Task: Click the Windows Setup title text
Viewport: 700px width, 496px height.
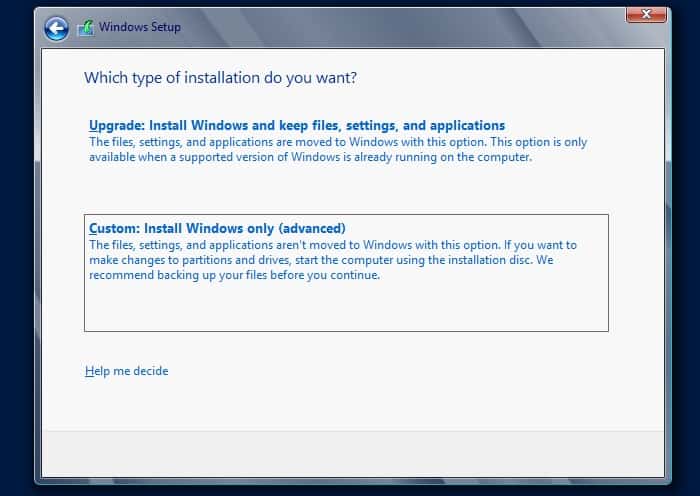Action: point(140,27)
